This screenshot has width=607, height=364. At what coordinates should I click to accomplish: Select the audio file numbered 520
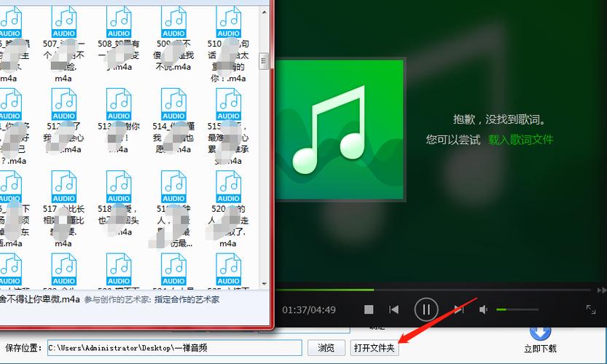tap(228, 209)
